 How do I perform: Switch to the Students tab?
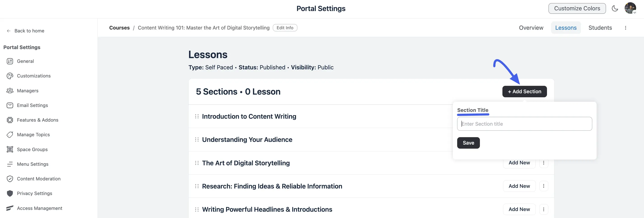pyautogui.click(x=600, y=28)
